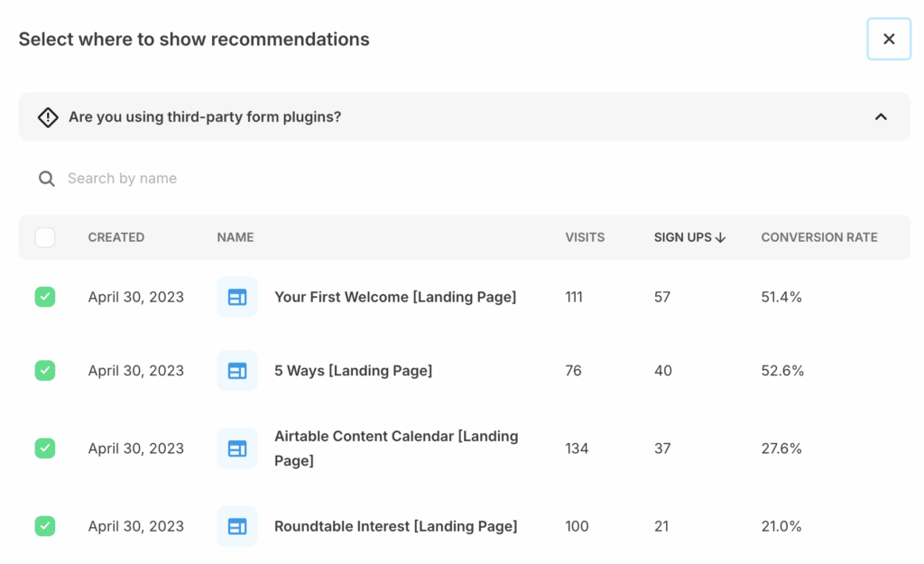Toggle the select-all checkbox in table header
The image size is (924, 564).
click(x=45, y=237)
